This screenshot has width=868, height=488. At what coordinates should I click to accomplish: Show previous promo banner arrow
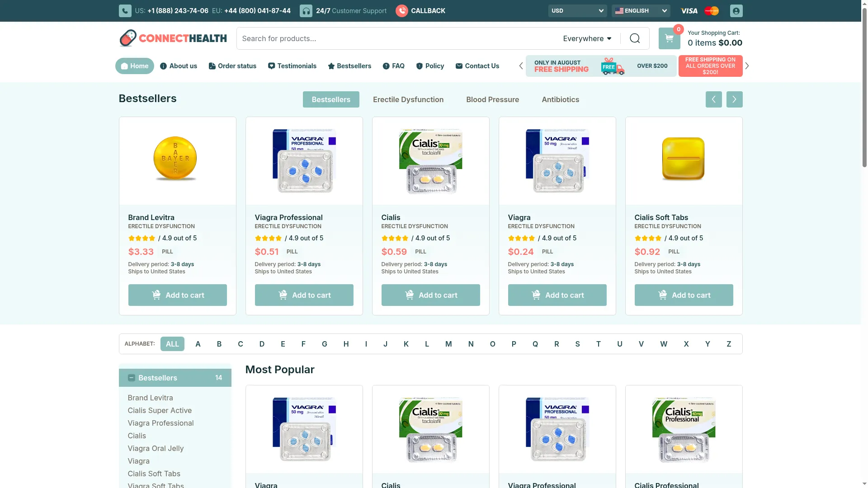pyautogui.click(x=521, y=66)
